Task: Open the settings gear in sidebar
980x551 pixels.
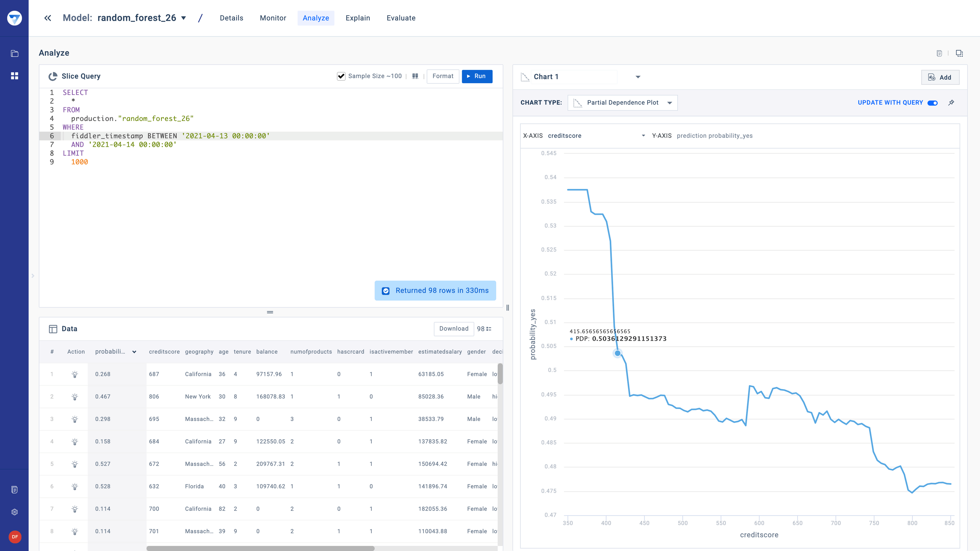Action: pos(14,512)
